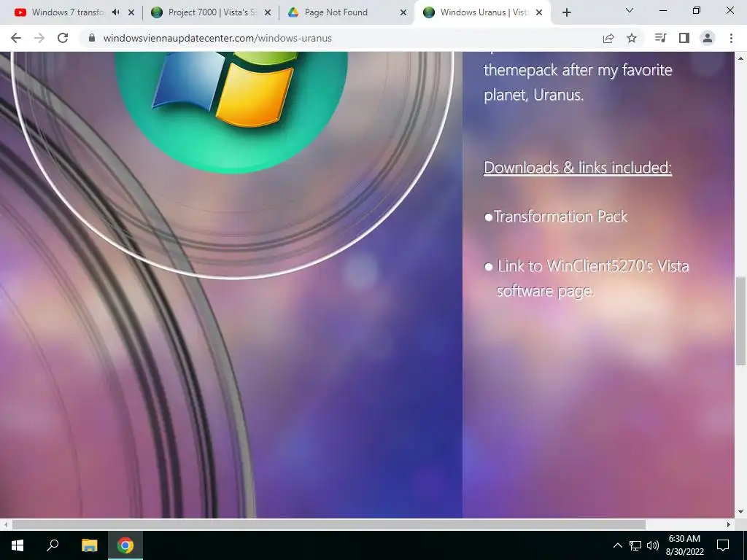Bookmark this page with the star
This screenshot has width=747, height=560.
pyautogui.click(x=632, y=38)
